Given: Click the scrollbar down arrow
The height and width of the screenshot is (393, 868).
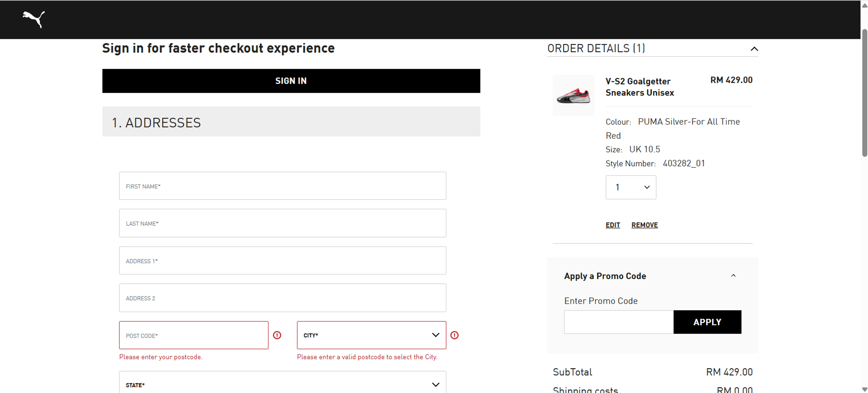Looking at the screenshot, I should coord(864,389).
